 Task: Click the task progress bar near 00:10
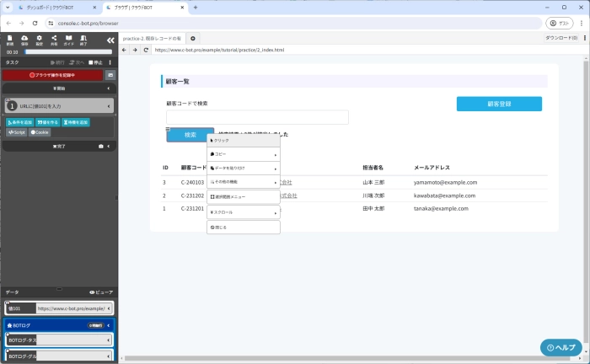(69, 51)
